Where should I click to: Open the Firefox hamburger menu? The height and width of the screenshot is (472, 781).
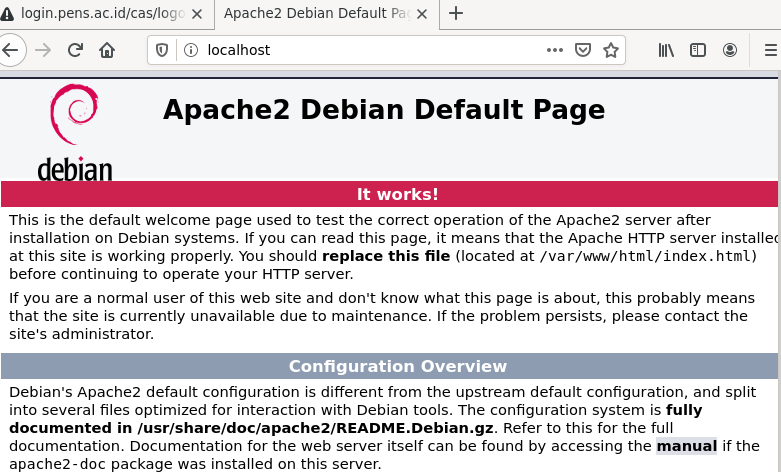771,50
